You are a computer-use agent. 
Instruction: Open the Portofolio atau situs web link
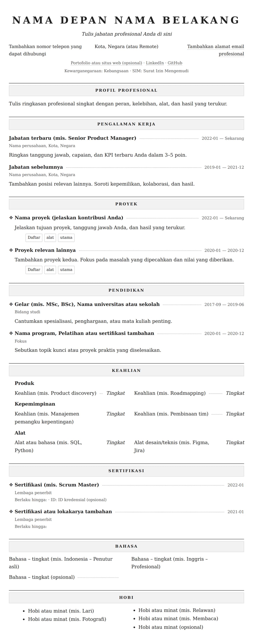click(106, 63)
